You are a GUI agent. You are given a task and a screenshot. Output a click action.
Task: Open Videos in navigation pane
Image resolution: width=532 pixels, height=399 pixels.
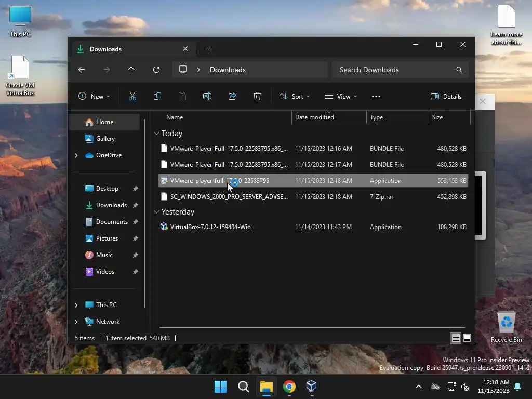click(x=105, y=271)
